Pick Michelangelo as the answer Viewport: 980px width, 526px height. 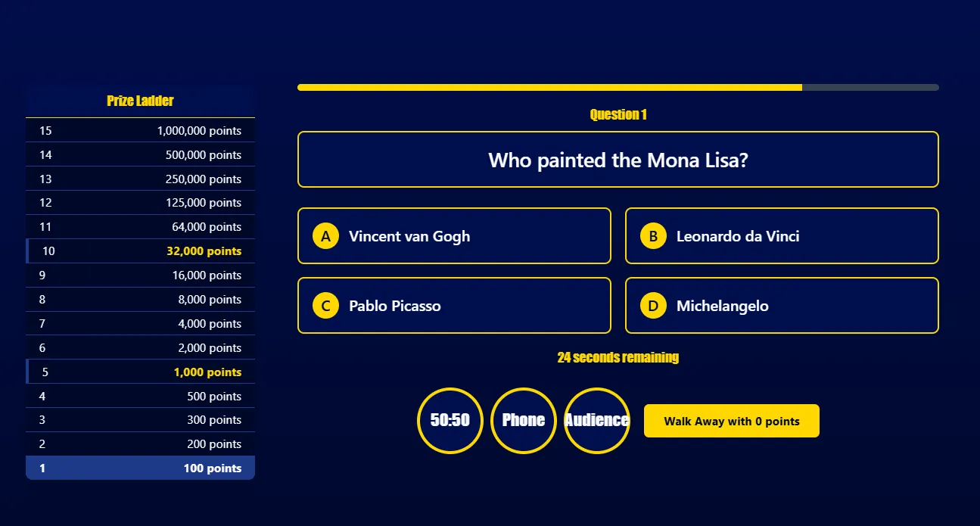782,306
